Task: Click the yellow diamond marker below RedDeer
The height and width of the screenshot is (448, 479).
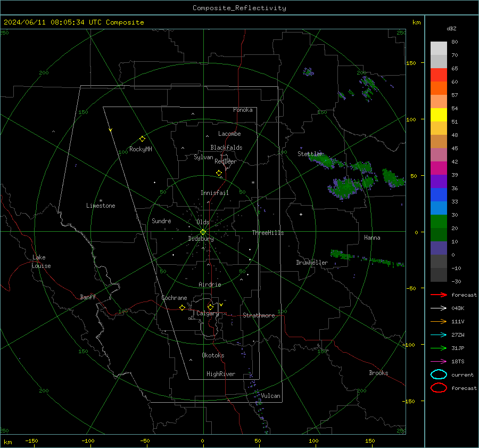Action: pos(219,173)
